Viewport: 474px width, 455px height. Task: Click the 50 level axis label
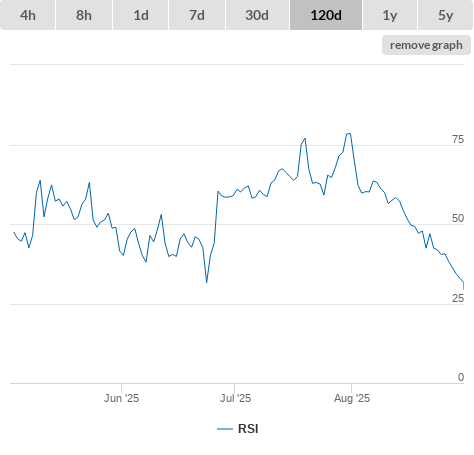[x=458, y=218]
